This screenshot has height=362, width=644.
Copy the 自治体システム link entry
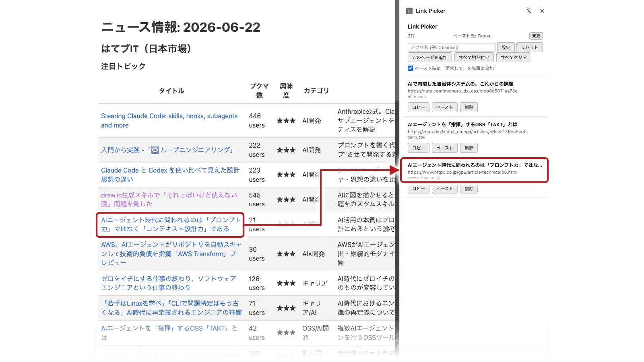tap(419, 107)
